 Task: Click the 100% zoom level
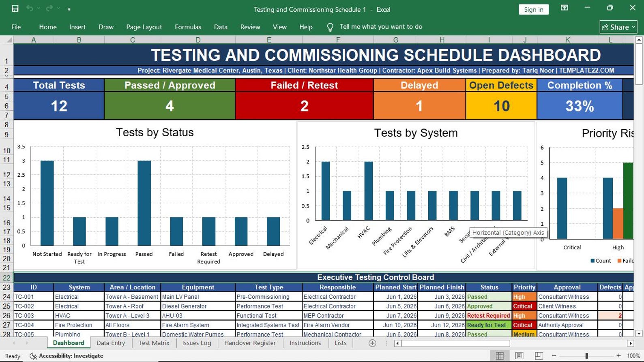pos(633,356)
